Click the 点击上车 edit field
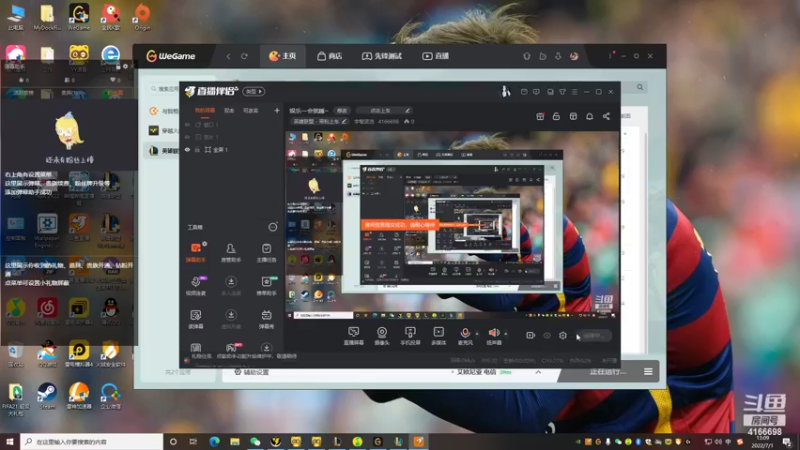The width and height of the screenshot is (800, 450). [x=384, y=111]
